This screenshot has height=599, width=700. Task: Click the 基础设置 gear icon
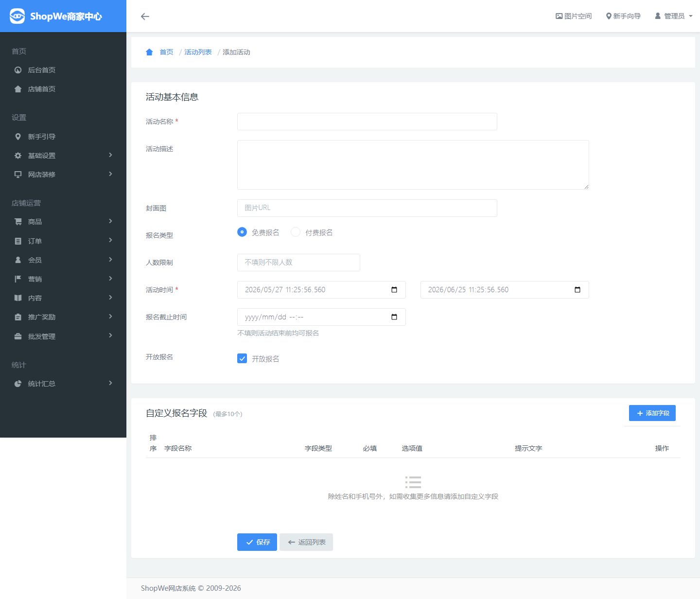pos(18,156)
